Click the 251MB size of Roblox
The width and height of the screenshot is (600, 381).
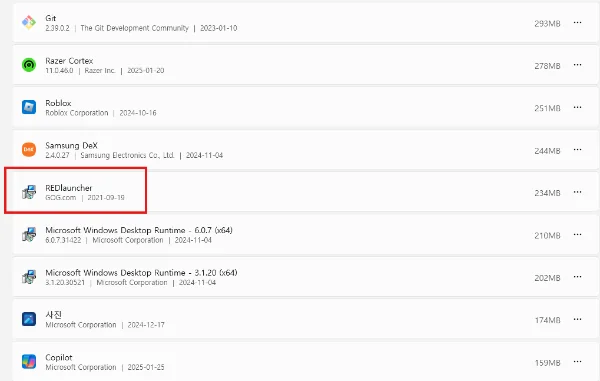[547, 108]
